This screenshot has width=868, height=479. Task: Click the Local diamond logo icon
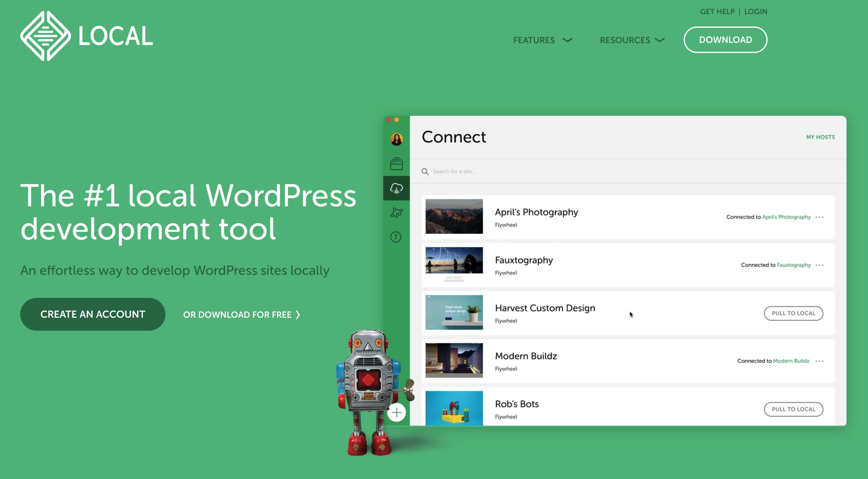(x=45, y=36)
